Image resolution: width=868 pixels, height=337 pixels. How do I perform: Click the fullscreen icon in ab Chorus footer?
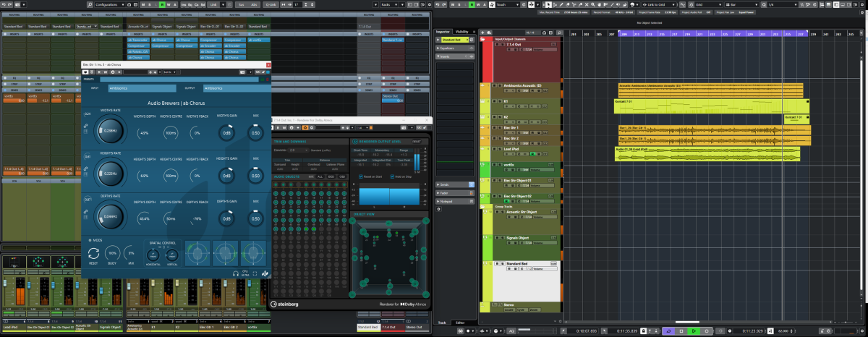tap(255, 273)
